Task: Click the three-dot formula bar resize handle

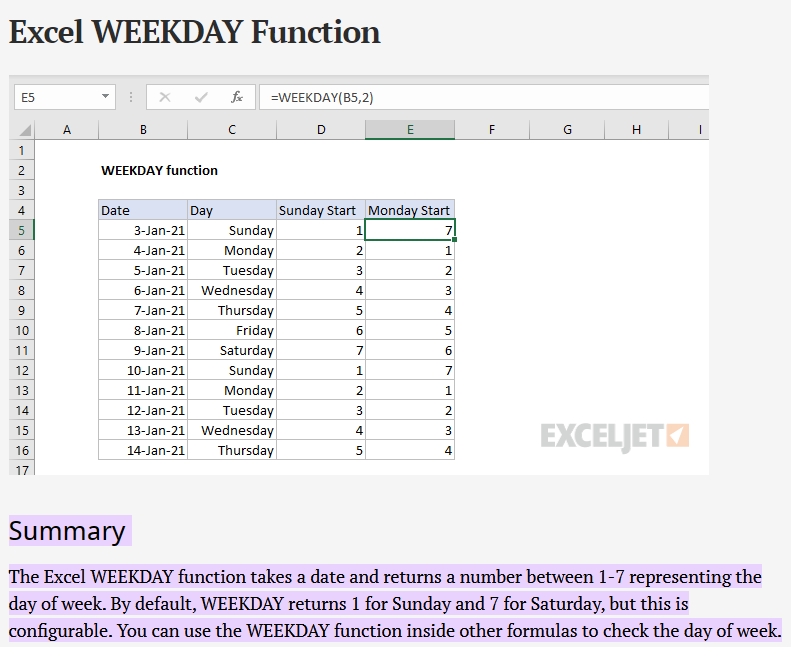Action: pyautogui.click(x=131, y=97)
